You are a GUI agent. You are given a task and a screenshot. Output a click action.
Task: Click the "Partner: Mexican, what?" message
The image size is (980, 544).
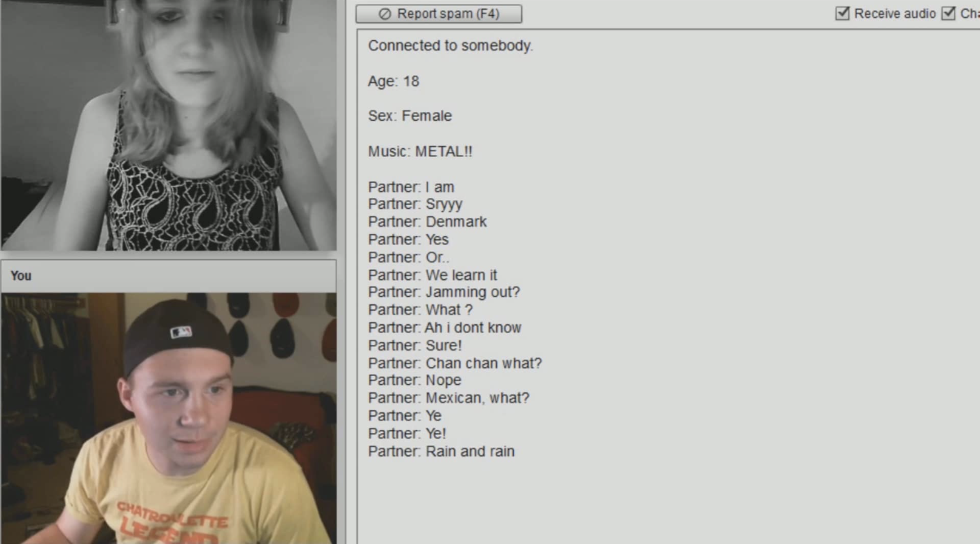(448, 398)
